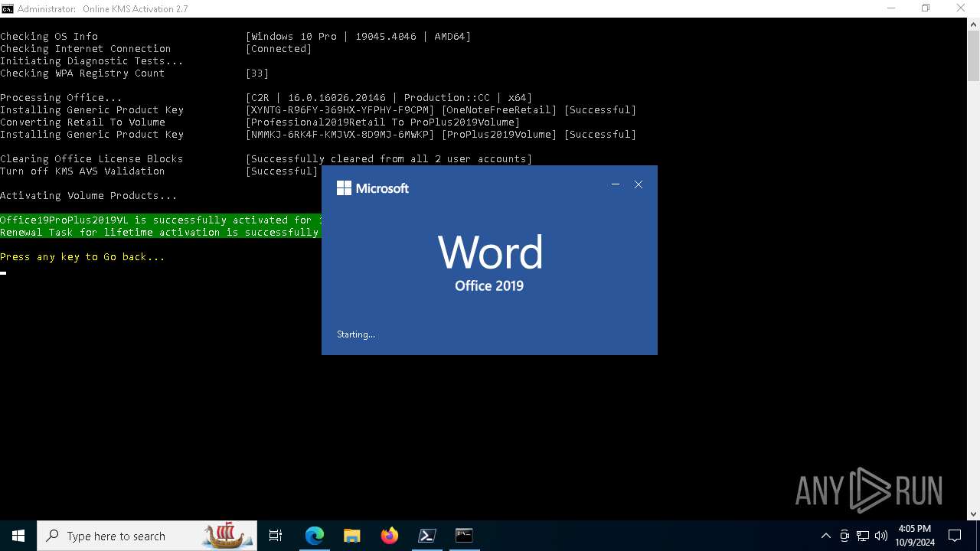
Task: Click 'Clearing Office License Blocks' line
Action: pos(92,159)
